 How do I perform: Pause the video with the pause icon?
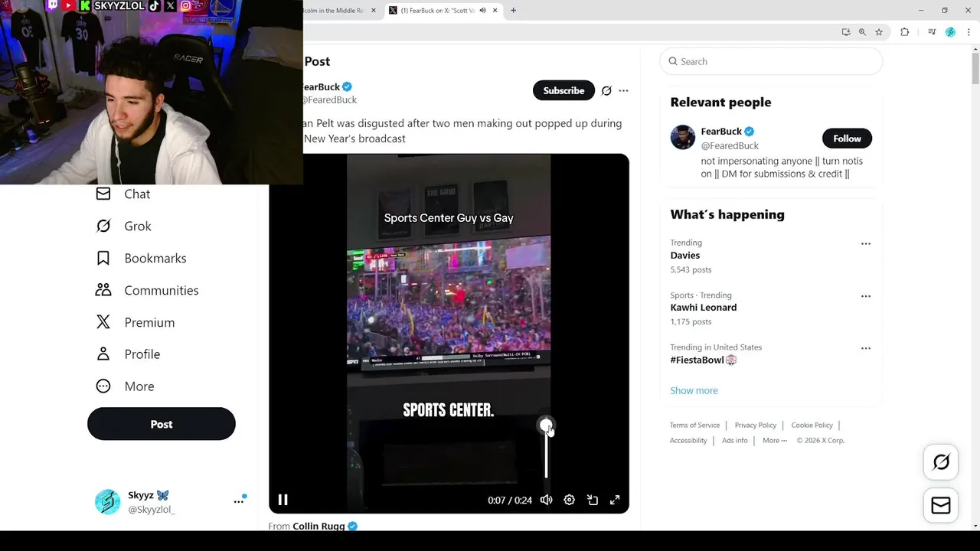point(283,500)
